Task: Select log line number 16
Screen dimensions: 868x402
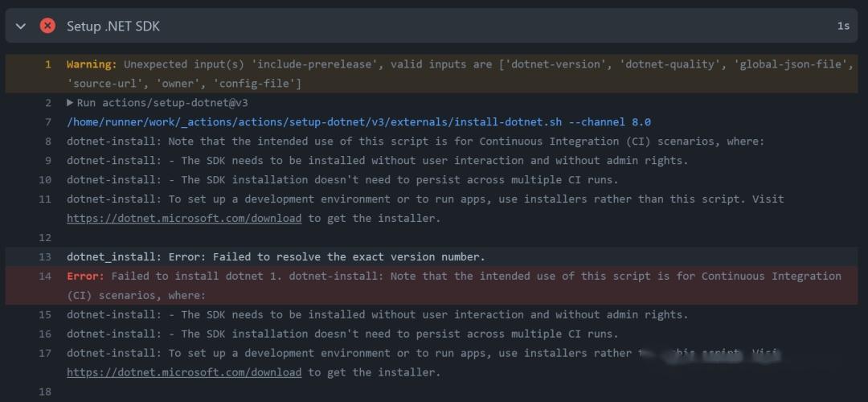Action: click(x=45, y=334)
